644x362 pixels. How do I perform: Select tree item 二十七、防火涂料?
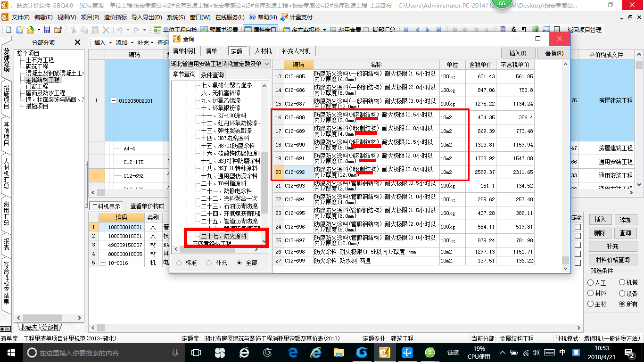pyautogui.click(x=223, y=236)
